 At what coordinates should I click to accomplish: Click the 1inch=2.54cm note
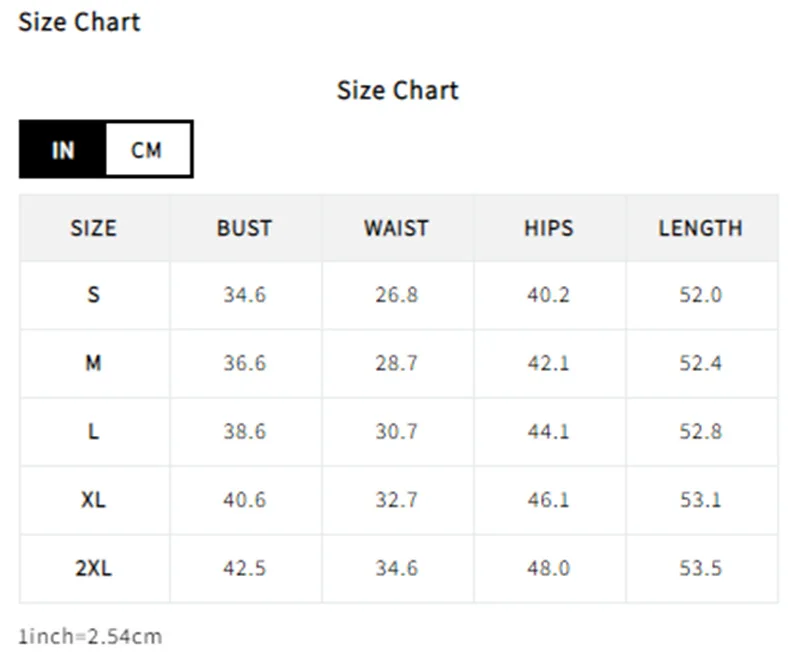pyautogui.click(x=90, y=637)
